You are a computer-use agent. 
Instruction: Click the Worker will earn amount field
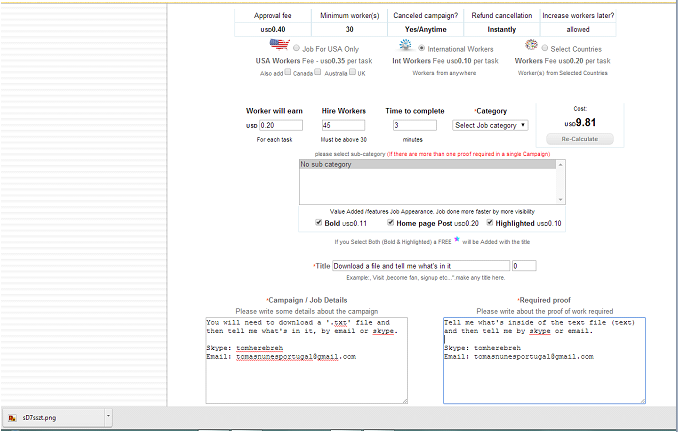tap(281, 125)
